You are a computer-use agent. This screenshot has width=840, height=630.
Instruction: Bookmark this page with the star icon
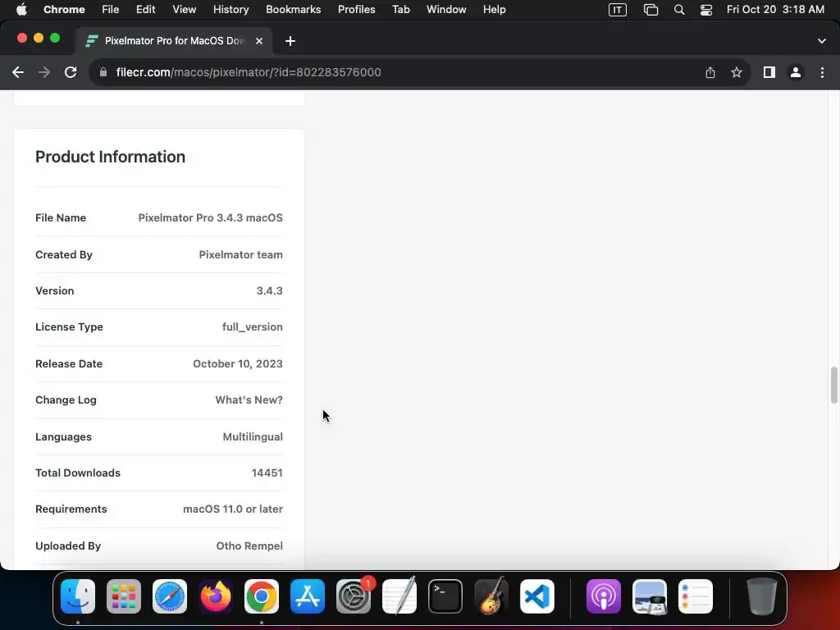tap(737, 72)
